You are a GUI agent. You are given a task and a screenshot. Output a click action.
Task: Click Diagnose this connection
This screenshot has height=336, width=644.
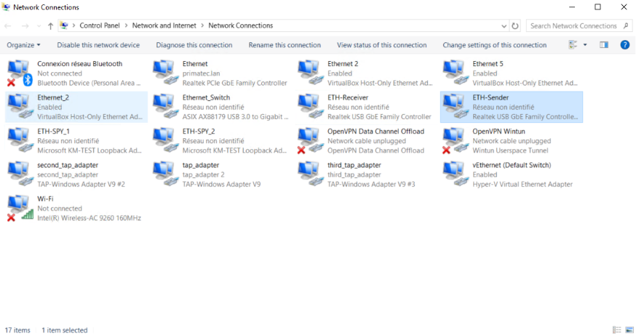tap(194, 45)
